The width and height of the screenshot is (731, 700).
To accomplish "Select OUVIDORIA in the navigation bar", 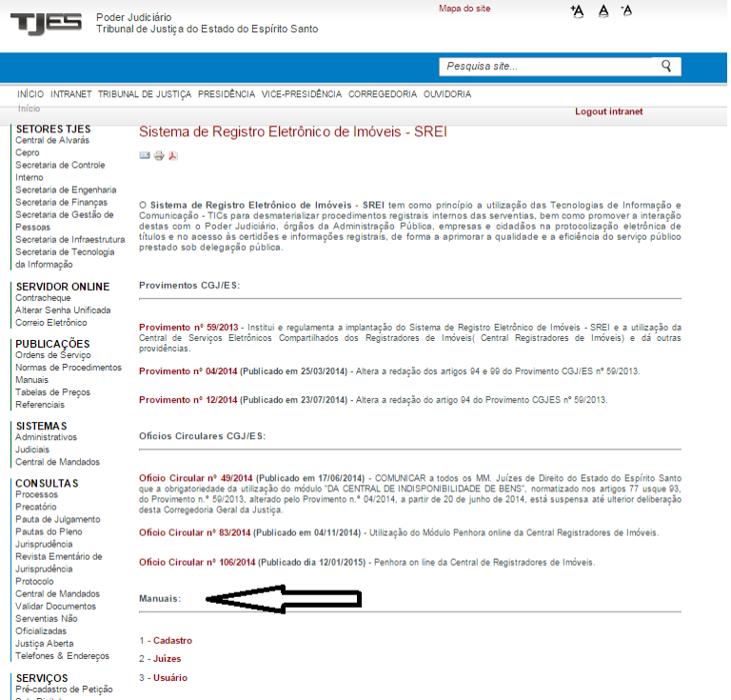I will pos(447,94).
